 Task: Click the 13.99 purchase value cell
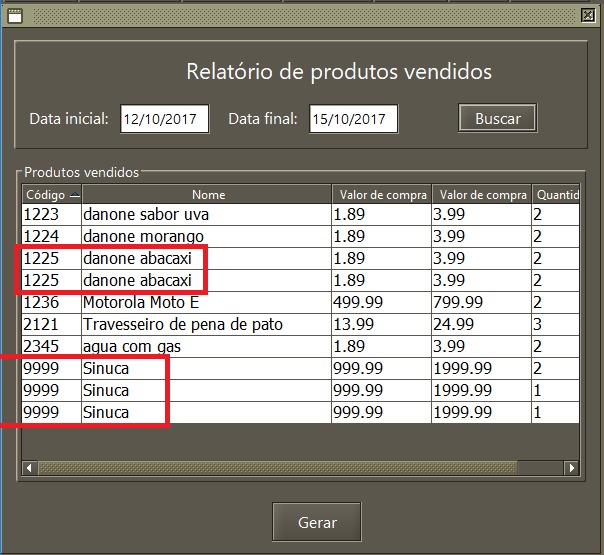pyautogui.click(x=382, y=325)
